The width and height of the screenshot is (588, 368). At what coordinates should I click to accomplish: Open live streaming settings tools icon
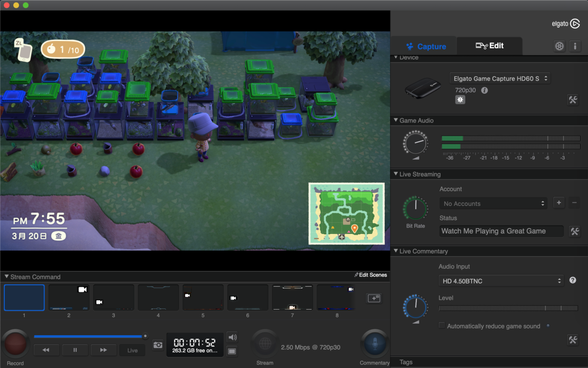point(574,231)
